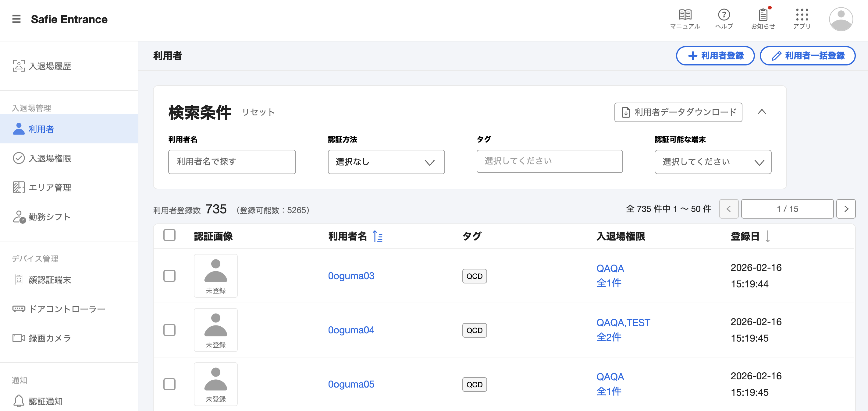Open the 0oguma03 user link
868x411 pixels.
coord(351,276)
